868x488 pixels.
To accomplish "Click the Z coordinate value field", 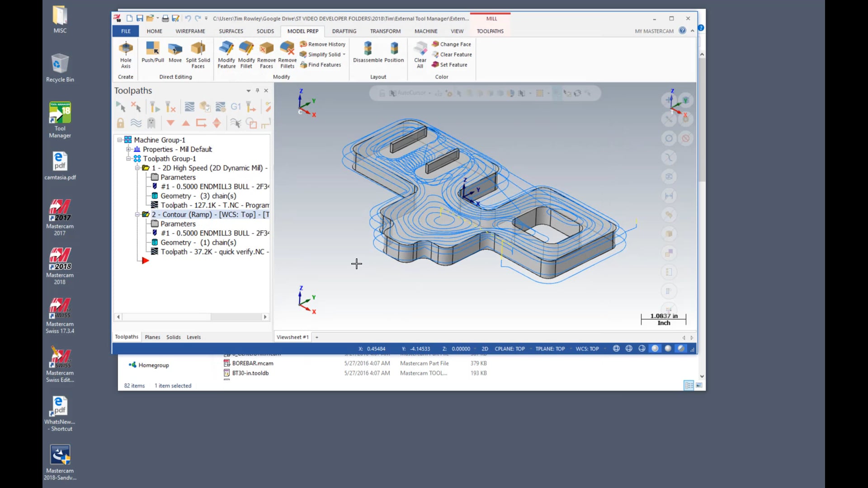I will [461, 349].
